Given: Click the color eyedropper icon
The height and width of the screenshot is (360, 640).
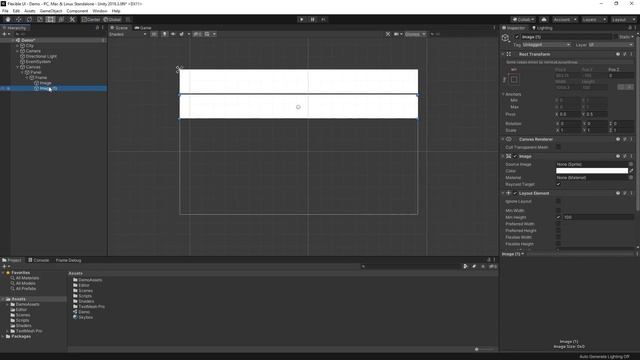Looking at the screenshot, I should (631, 171).
